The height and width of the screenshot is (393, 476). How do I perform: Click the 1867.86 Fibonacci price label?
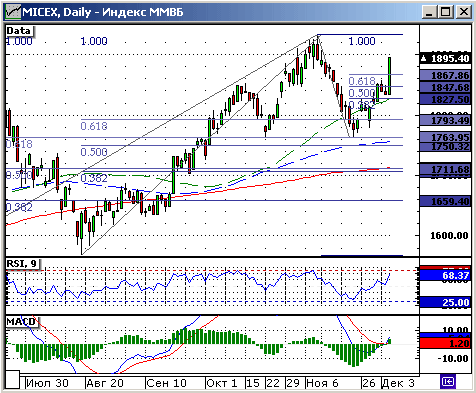[445, 76]
